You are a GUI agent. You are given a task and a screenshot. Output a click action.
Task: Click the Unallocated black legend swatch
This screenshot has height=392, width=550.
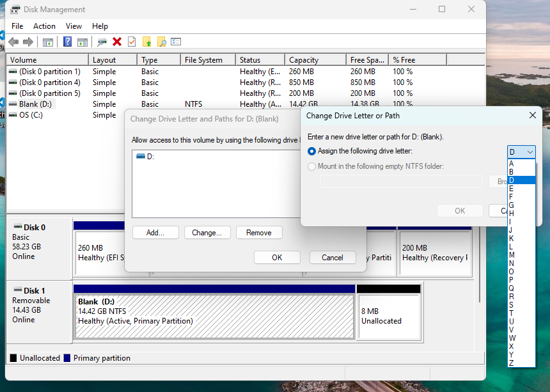(x=13, y=358)
